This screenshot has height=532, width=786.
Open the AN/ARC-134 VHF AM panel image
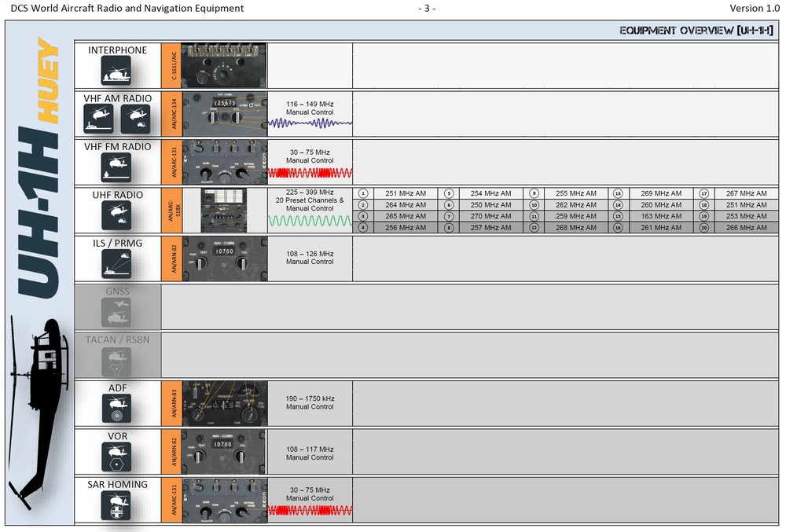[225, 114]
